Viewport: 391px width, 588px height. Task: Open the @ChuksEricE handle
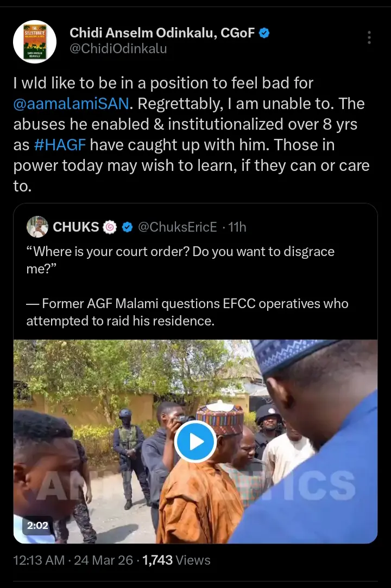[x=178, y=227]
